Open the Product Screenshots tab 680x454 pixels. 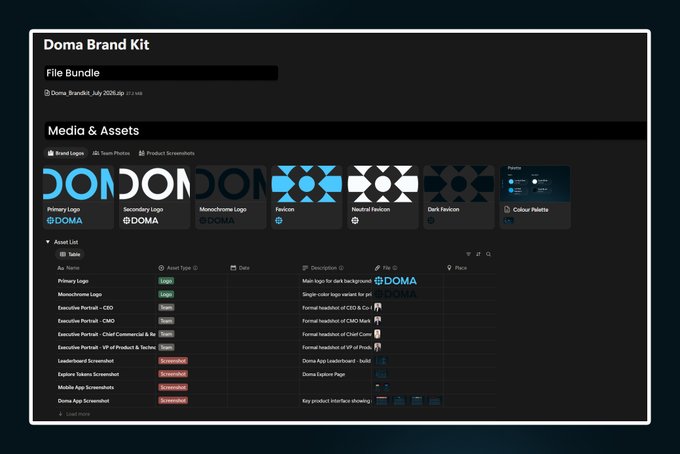click(x=167, y=153)
